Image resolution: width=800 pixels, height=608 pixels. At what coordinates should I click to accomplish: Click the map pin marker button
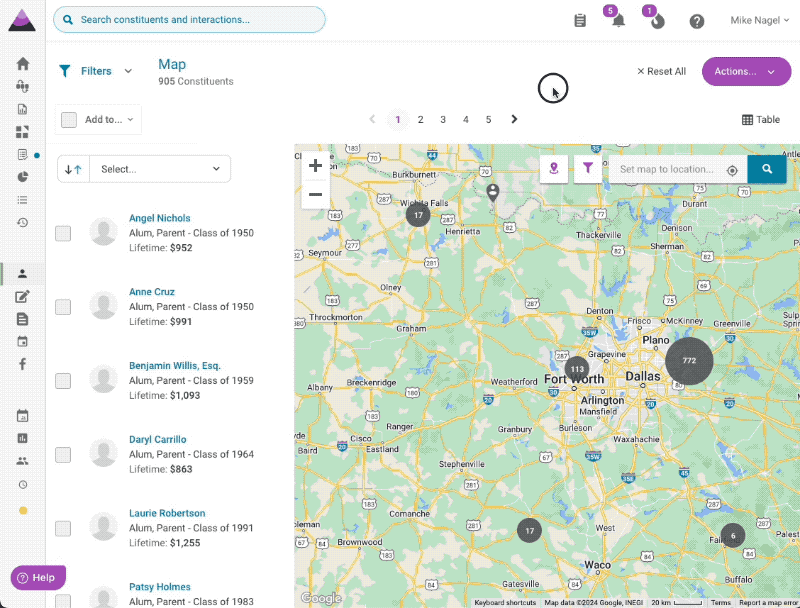point(553,169)
